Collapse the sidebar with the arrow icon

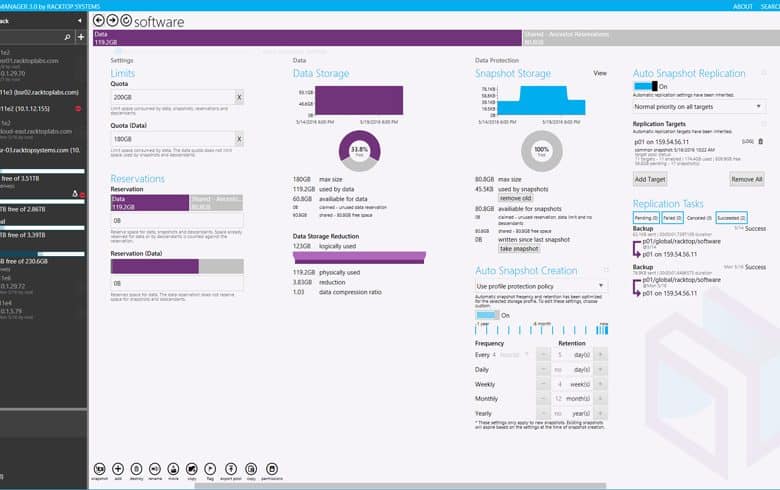tap(80, 21)
